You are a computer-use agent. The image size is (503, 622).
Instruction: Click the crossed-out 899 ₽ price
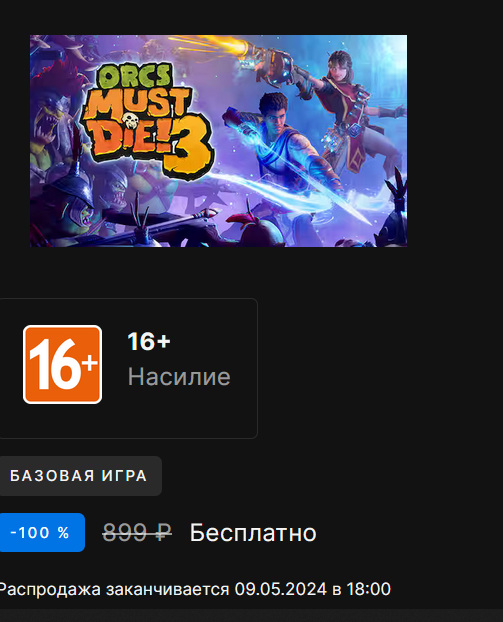pos(137,532)
